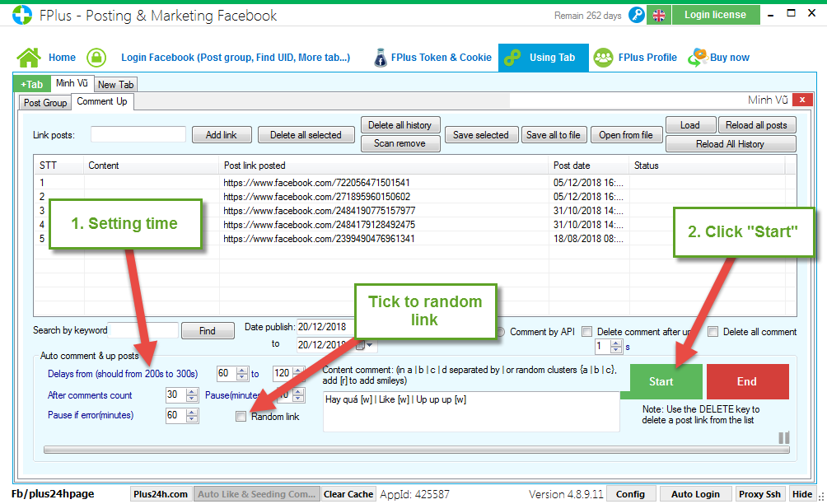The width and height of the screenshot is (827, 504).
Task: Open the Buy now link
Action: tap(730, 58)
